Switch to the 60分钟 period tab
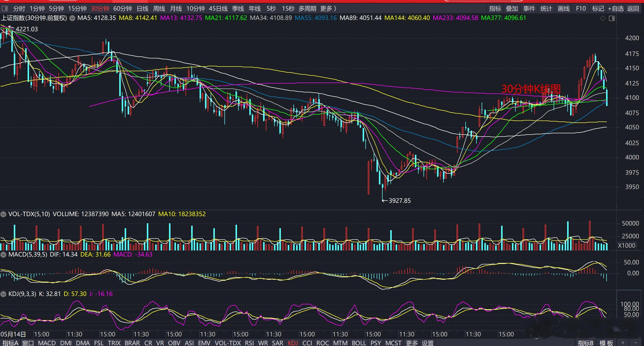 click(122, 8)
